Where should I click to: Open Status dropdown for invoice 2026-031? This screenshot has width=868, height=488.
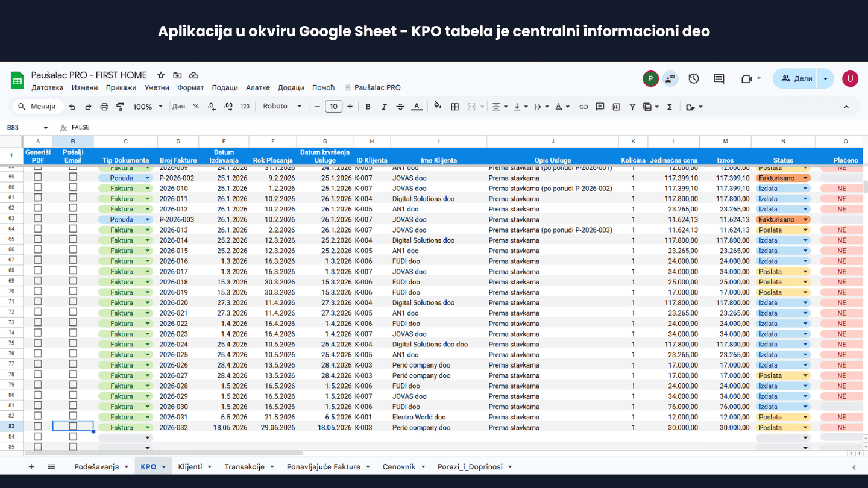pyautogui.click(x=805, y=417)
